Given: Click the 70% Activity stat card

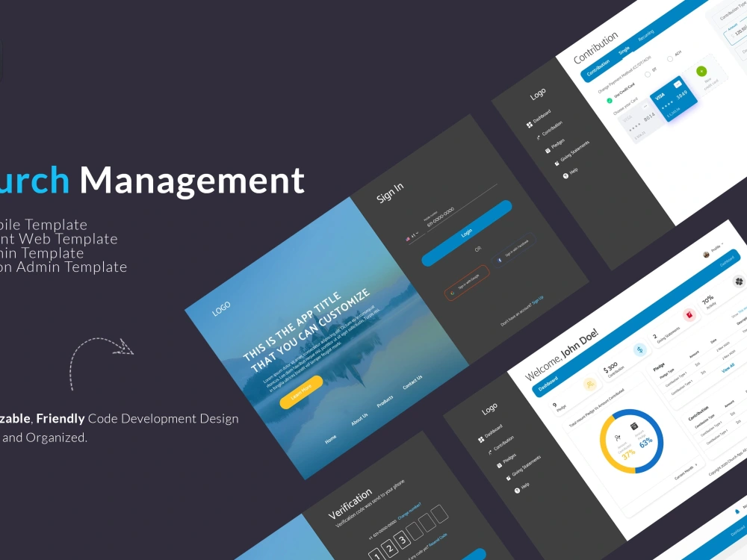Looking at the screenshot, I should click(x=724, y=290).
